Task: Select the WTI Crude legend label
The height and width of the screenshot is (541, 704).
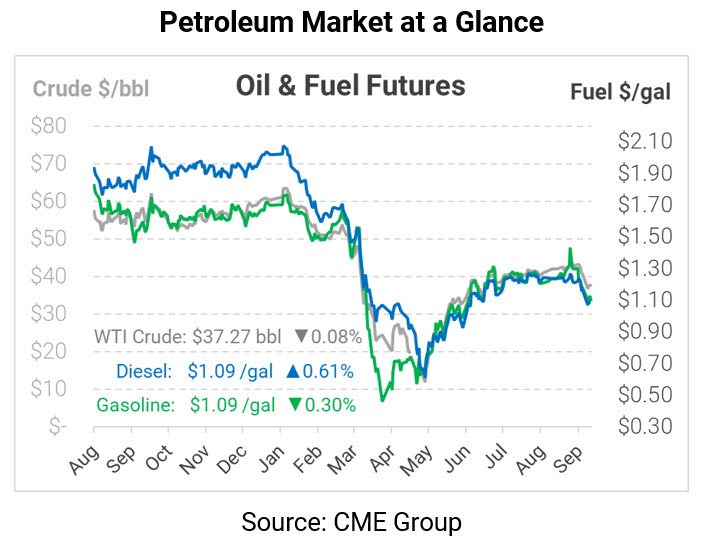Action: coord(136,337)
